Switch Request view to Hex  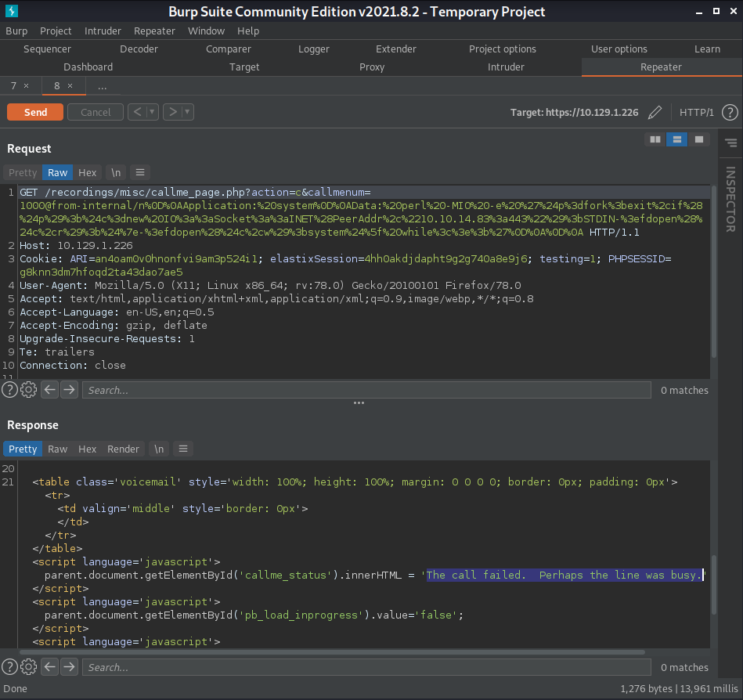click(87, 172)
